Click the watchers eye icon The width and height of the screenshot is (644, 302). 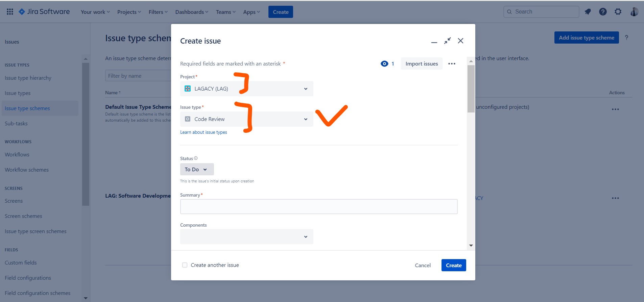point(384,64)
